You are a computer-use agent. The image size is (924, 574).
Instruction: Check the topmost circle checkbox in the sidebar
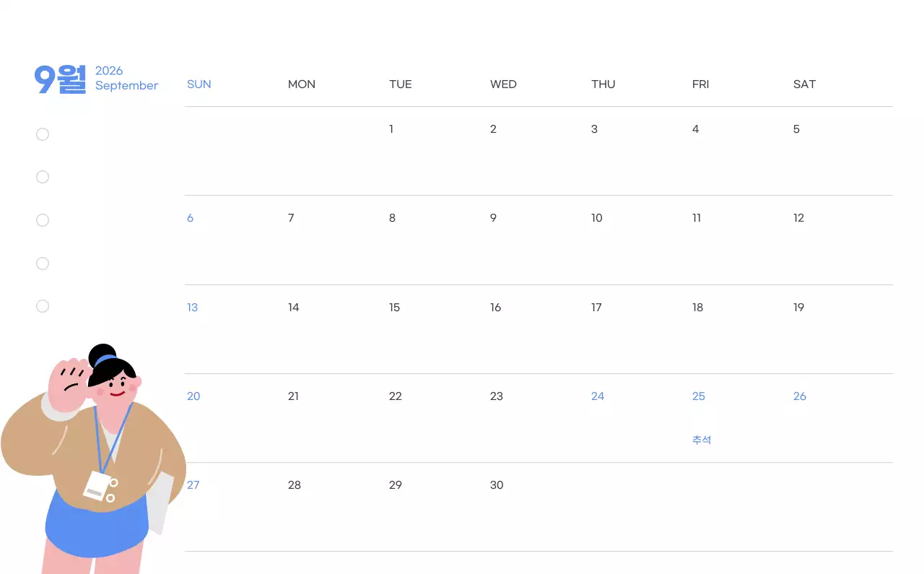[x=43, y=134]
